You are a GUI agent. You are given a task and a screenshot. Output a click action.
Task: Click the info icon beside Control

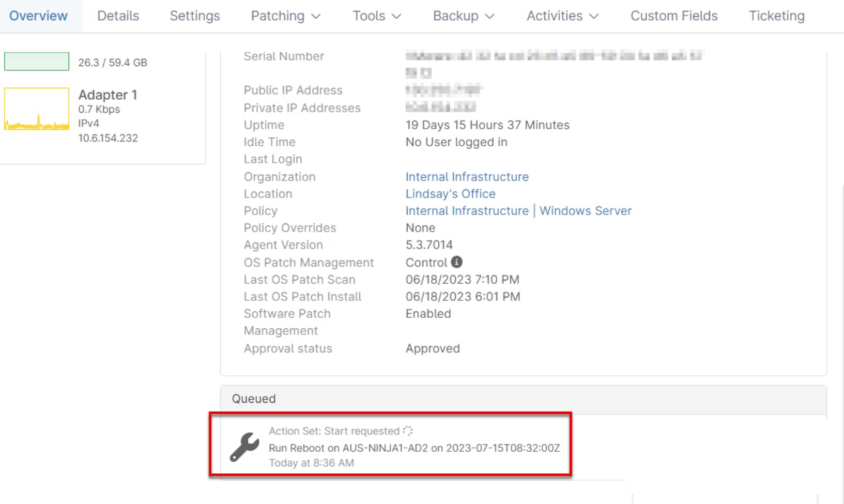point(456,262)
